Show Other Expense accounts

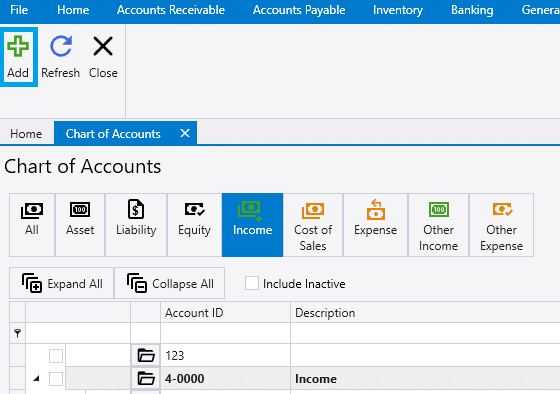coord(501,225)
